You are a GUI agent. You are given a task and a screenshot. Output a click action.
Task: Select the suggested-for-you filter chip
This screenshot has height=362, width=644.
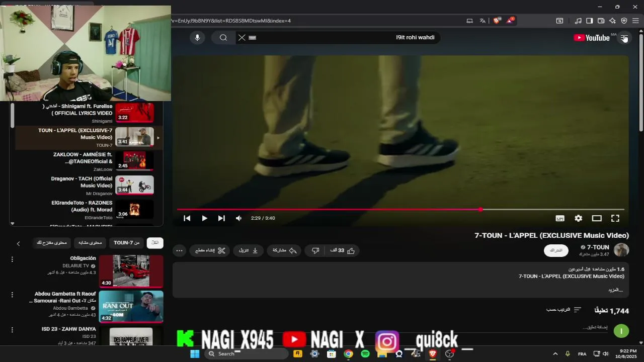coord(52,243)
